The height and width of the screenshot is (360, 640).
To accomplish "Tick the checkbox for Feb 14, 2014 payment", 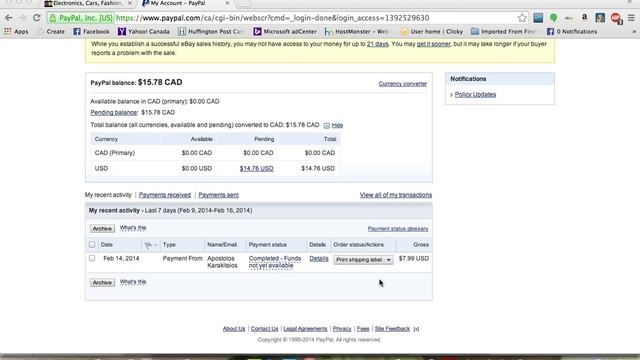I will pyautogui.click(x=92, y=258).
